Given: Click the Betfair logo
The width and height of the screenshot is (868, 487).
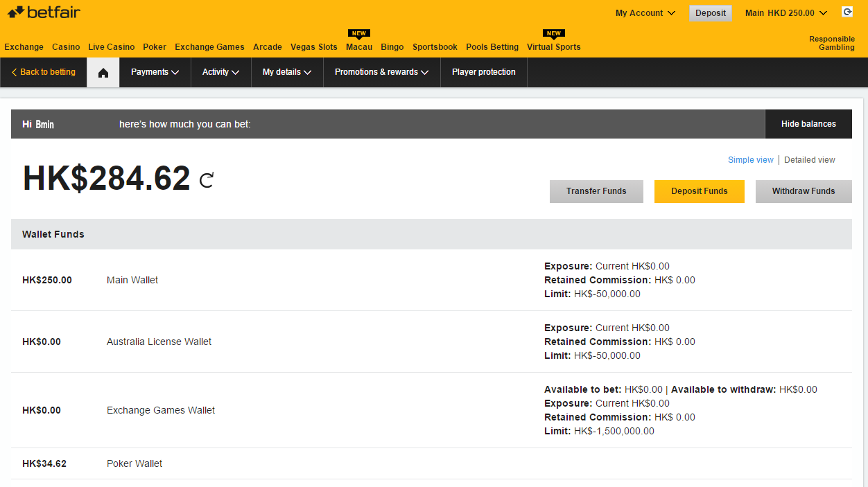Looking at the screenshot, I should [44, 12].
